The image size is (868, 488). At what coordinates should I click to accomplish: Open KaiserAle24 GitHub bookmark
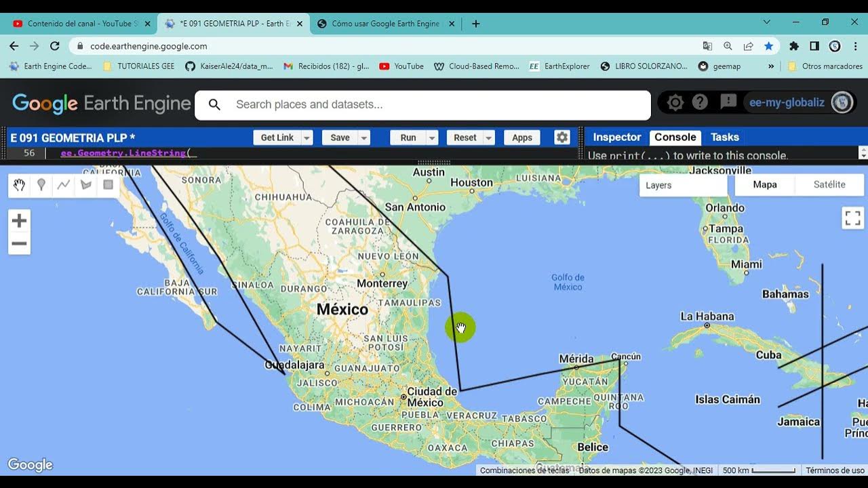pyautogui.click(x=229, y=66)
